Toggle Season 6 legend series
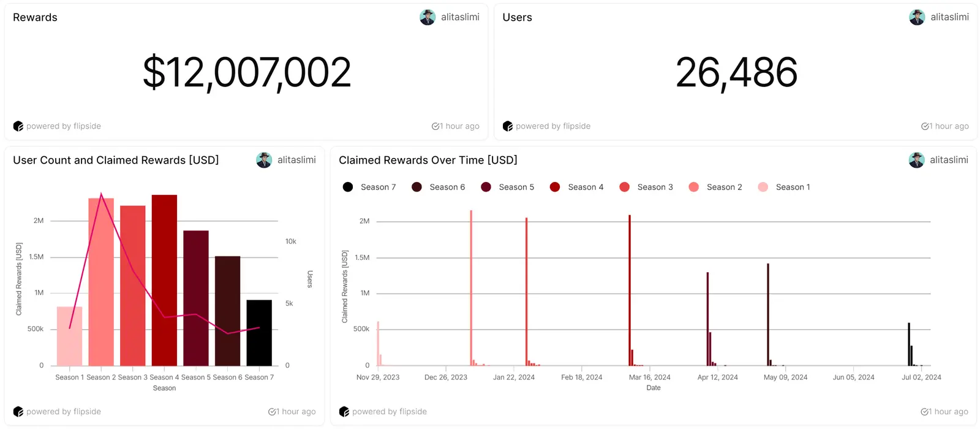Viewport: 980px width, 429px height. coord(439,187)
